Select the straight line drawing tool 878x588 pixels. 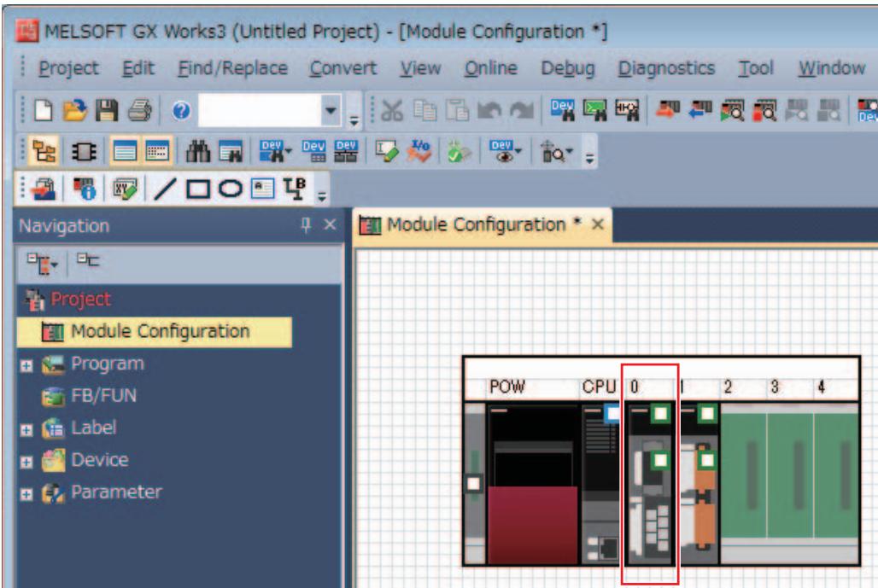coord(165,189)
